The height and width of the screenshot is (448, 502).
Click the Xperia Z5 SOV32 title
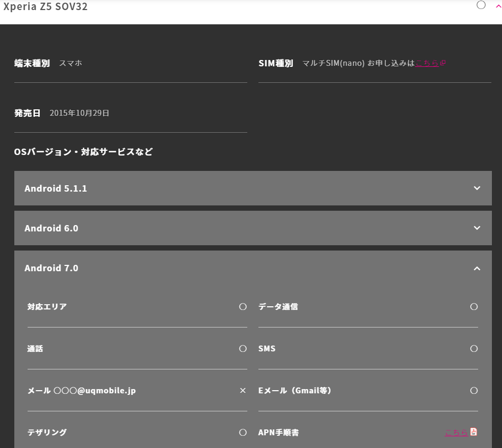point(46,7)
